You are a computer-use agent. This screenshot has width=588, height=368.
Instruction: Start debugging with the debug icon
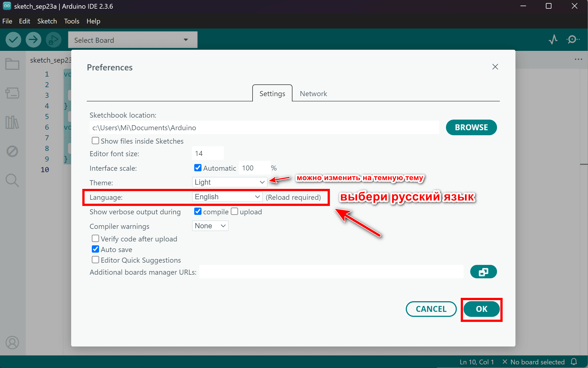[53, 40]
